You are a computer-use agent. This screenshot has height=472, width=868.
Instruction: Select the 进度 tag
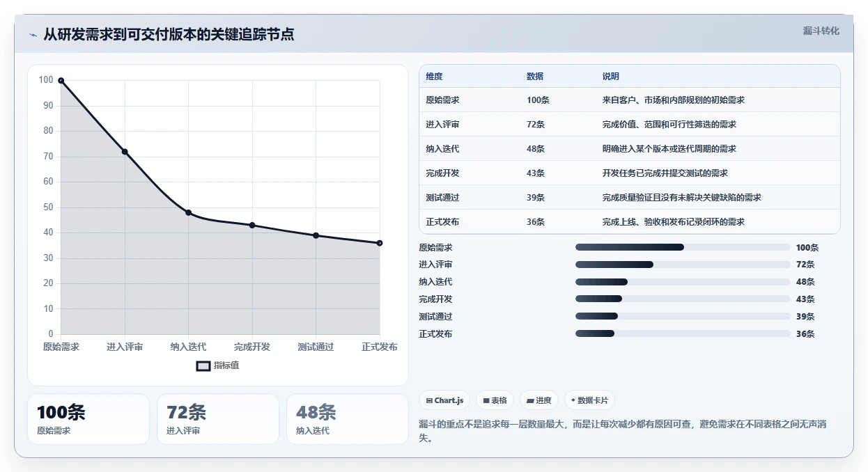[x=539, y=400]
